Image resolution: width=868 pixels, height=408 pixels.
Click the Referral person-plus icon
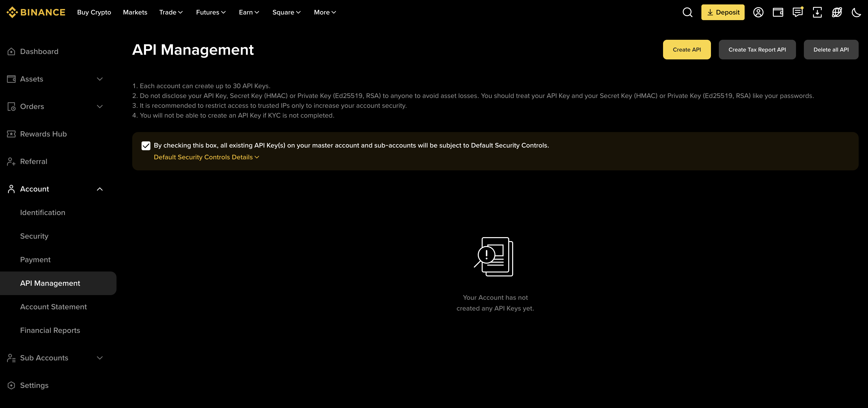click(x=11, y=162)
